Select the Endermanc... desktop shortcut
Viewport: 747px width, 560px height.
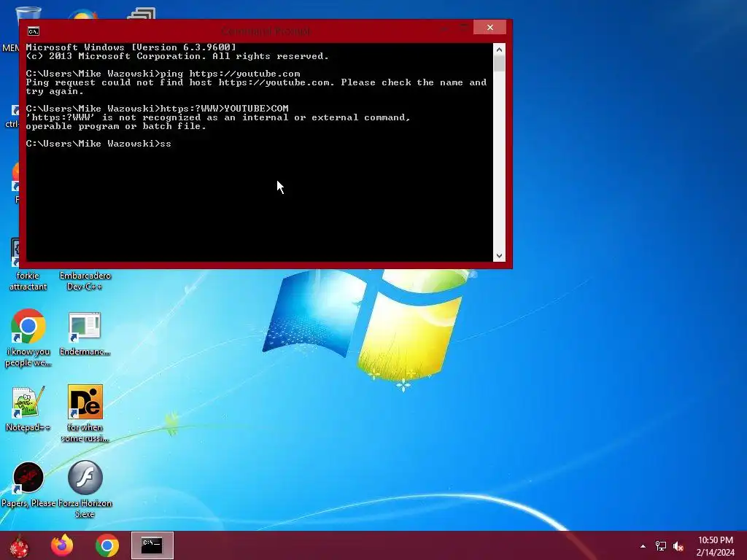[x=85, y=334]
